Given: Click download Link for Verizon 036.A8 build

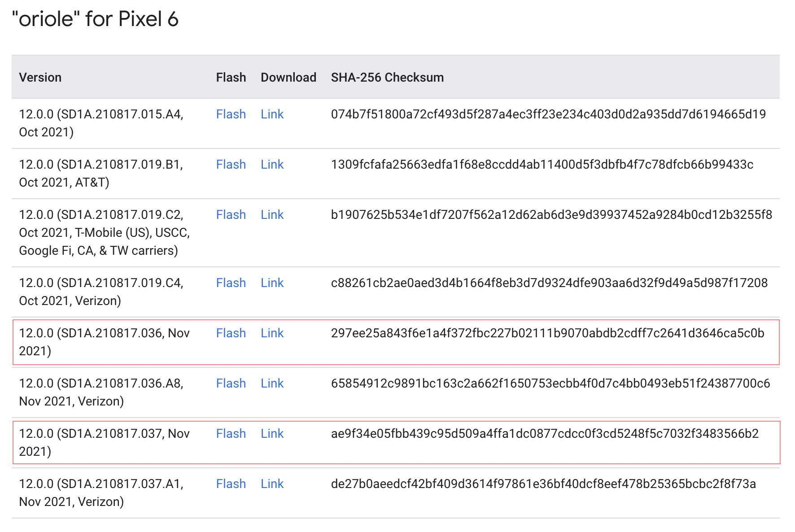Looking at the screenshot, I should [x=272, y=384].
